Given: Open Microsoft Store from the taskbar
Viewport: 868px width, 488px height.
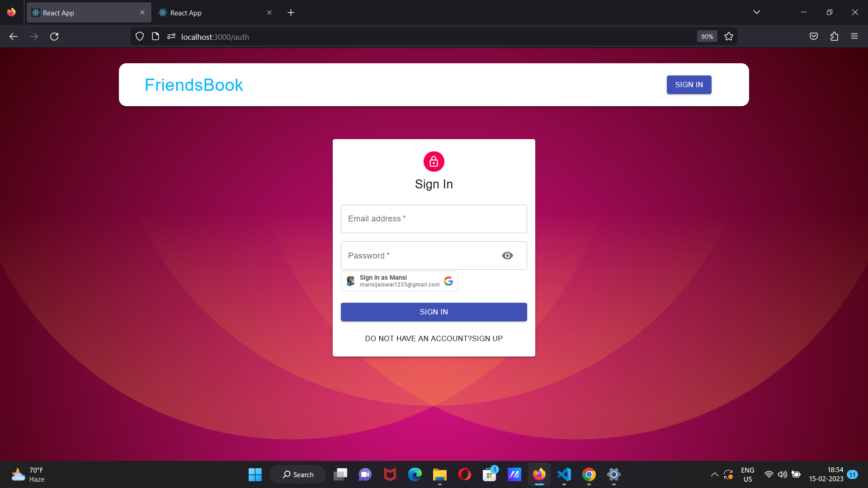Looking at the screenshot, I should (490, 474).
